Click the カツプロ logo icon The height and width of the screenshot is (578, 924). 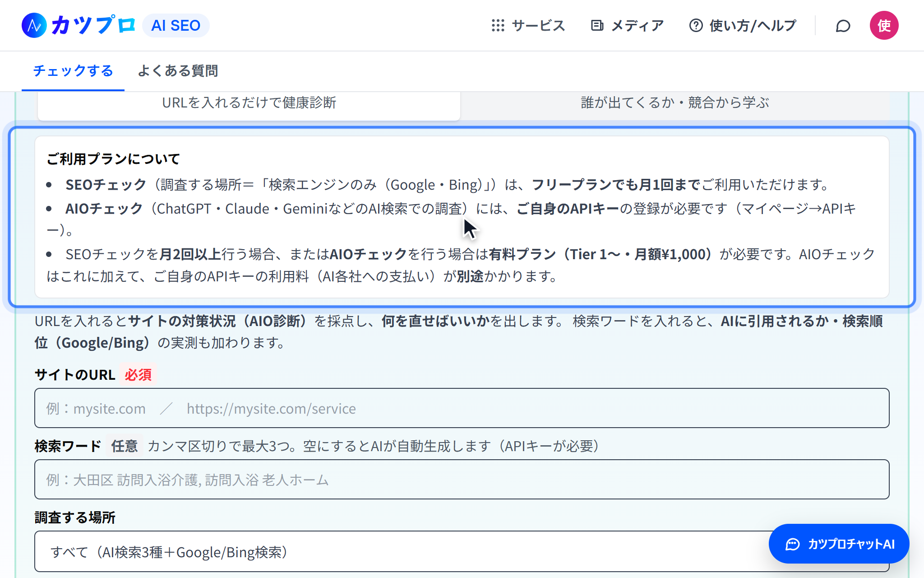tap(34, 25)
